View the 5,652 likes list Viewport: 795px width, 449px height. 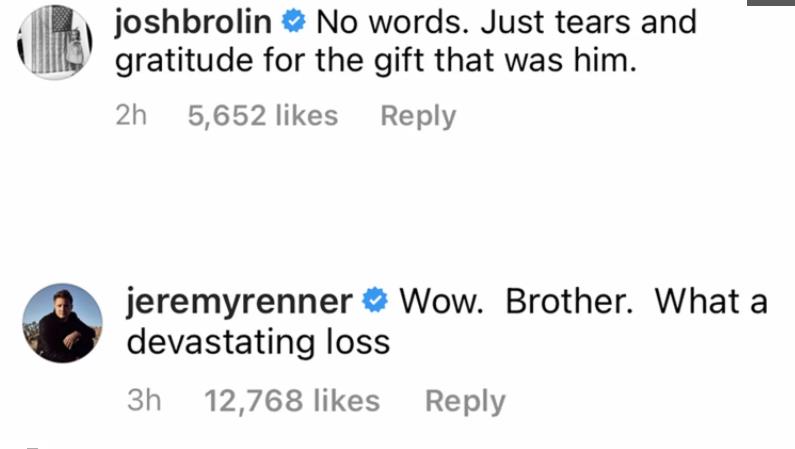263,116
